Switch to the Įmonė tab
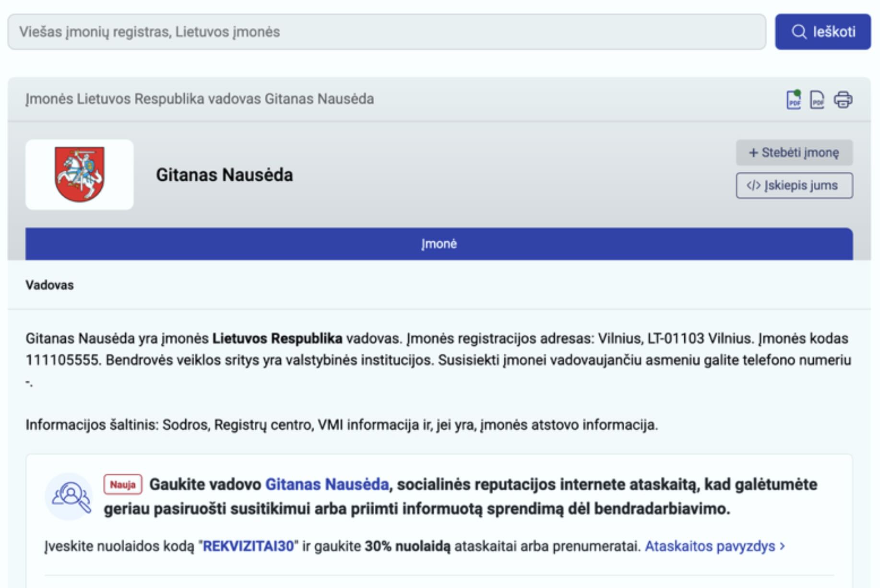 439,244
